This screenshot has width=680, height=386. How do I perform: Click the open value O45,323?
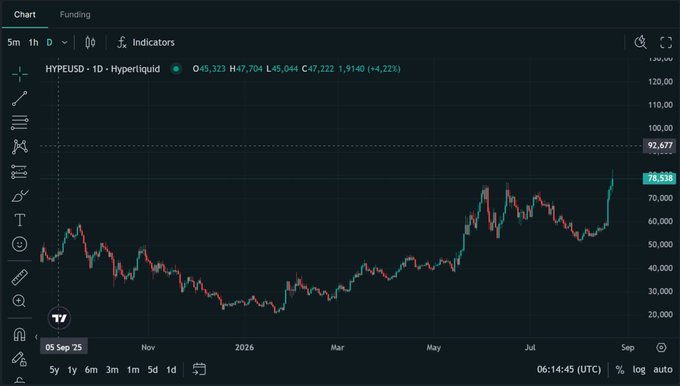[x=209, y=69]
